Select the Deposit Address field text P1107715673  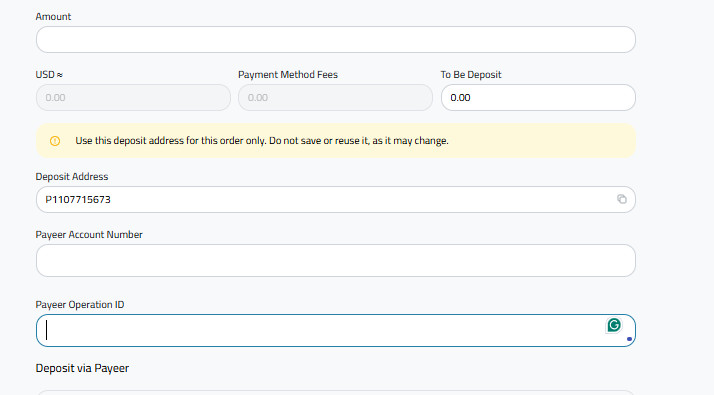coord(78,200)
